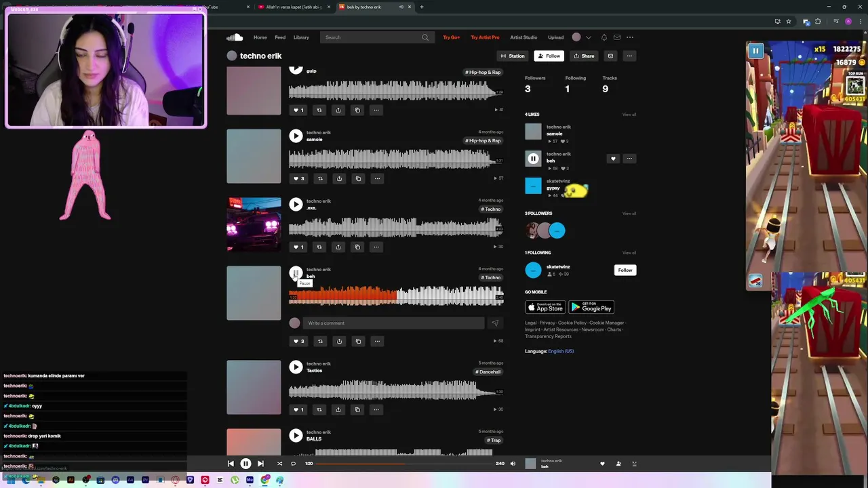Click the Write a comment field

click(x=393, y=323)
